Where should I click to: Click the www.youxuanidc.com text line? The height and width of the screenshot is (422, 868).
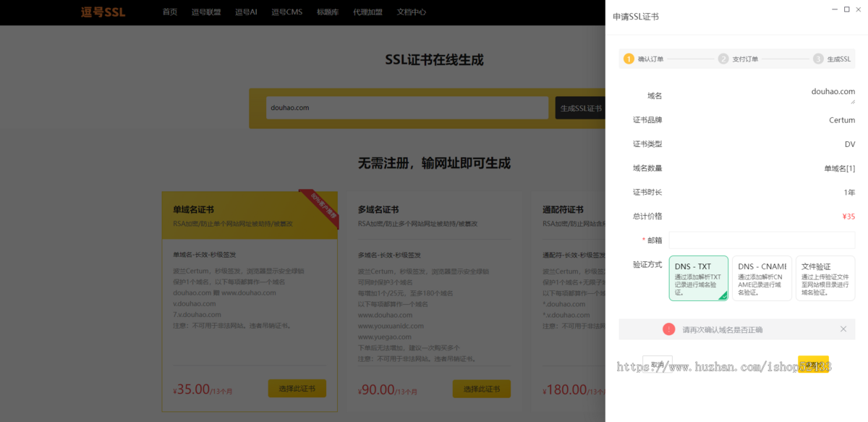[391, 326]
